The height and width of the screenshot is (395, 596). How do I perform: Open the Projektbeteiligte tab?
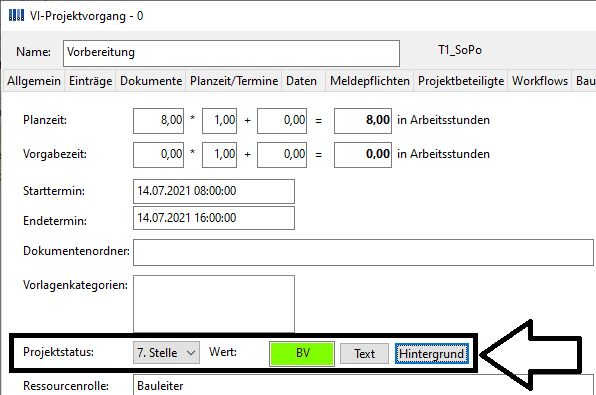click(461, 81)
